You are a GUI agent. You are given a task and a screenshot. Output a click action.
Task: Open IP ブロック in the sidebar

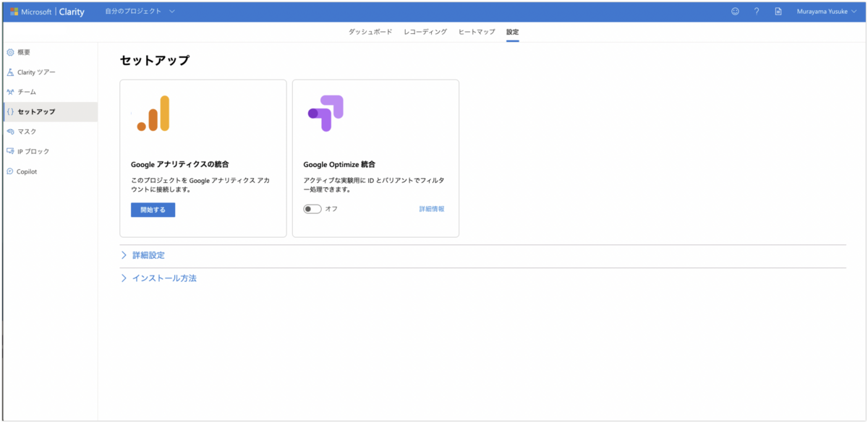coord(49,151)
